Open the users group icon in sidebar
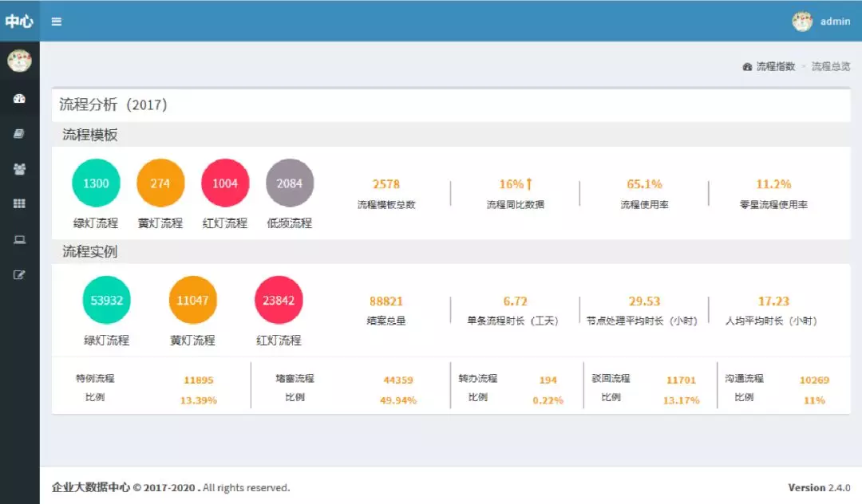862x504 pixels. point(20,169)
